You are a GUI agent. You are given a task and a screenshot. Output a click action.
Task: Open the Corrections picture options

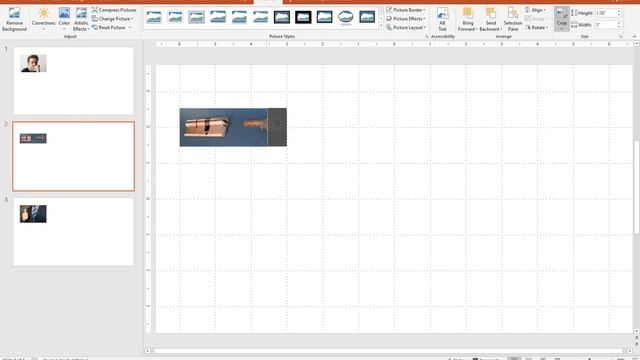tap(43, 19)
